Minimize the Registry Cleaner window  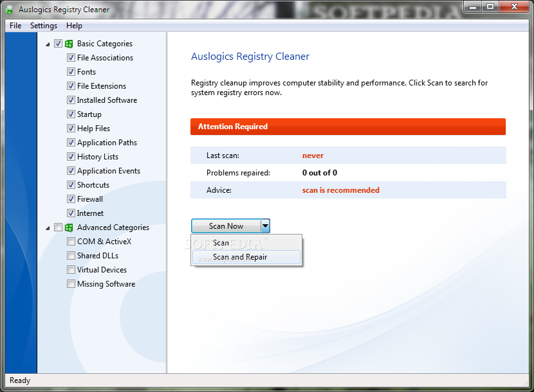click(473, 7)
